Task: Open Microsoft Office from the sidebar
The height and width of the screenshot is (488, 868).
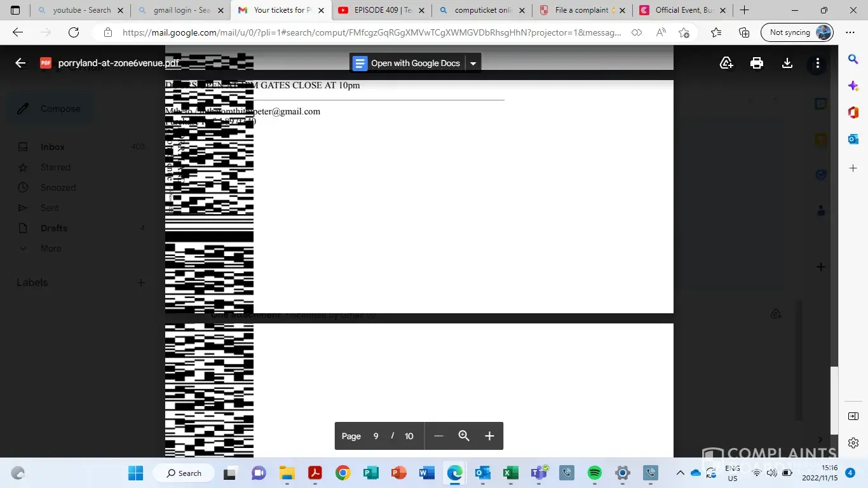Action: click(853, 112)
